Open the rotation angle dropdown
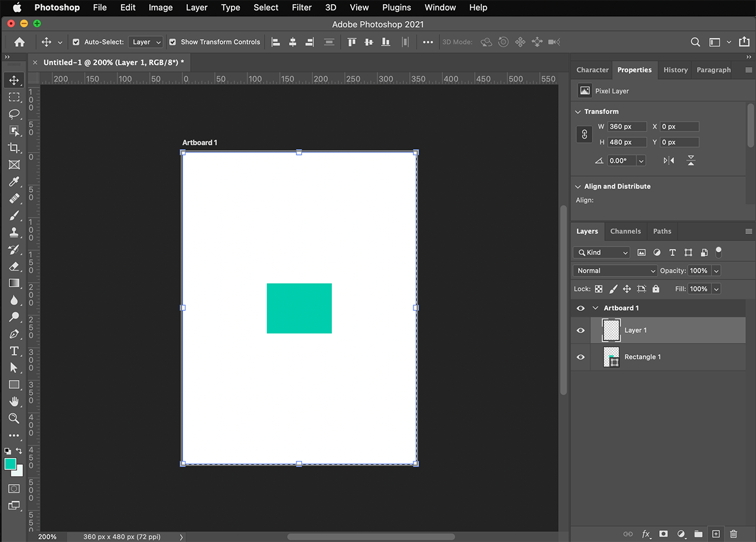Screen dimensions: 756x542 pyautogui.click(x=641, y=161)
